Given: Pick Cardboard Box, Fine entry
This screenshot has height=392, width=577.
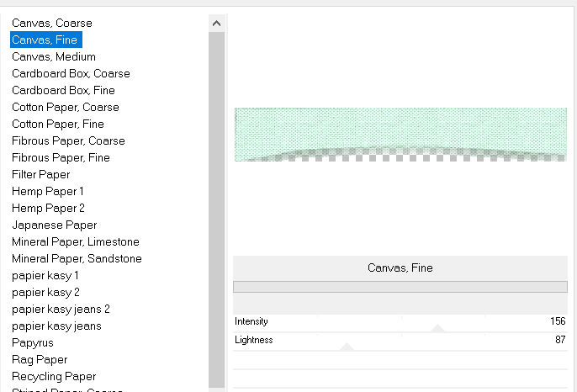Looking at the screenshot, I should click(63, 90).
